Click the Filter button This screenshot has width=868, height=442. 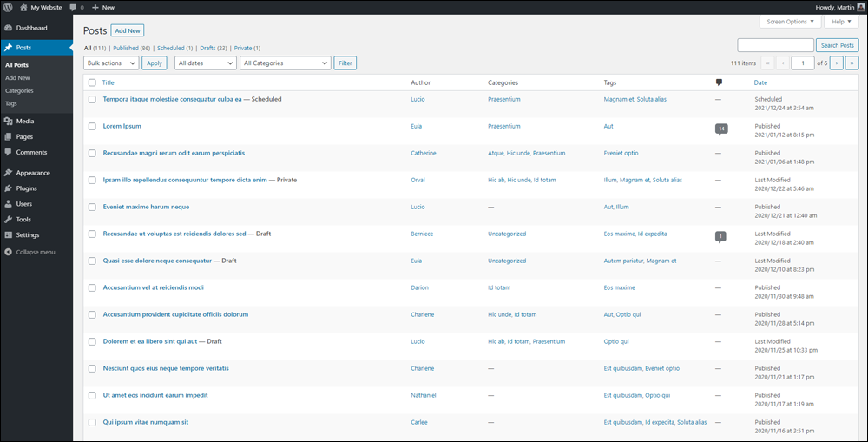pos(345,63)
